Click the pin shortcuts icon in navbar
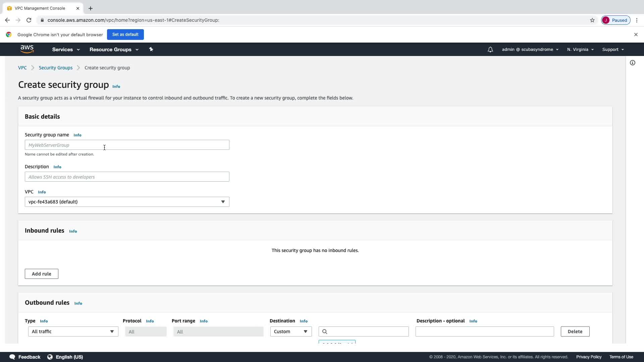 click(x=151, y=49)
